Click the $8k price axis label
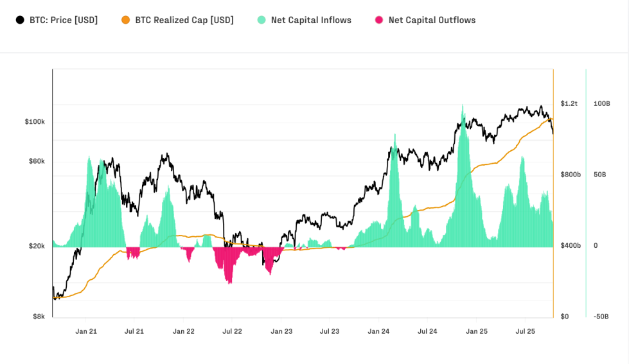 click(38, 316)
